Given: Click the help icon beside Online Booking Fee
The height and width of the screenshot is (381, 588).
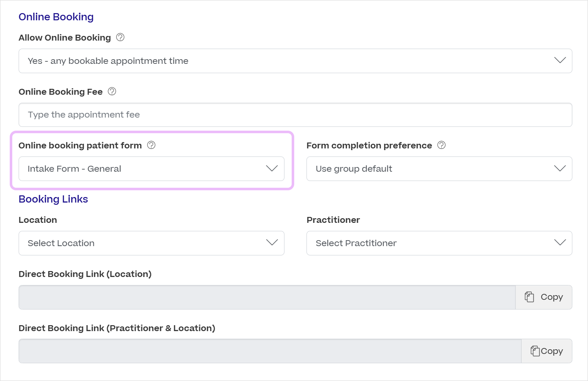Looking at the screenshot, I should click(x=112, y=91).
